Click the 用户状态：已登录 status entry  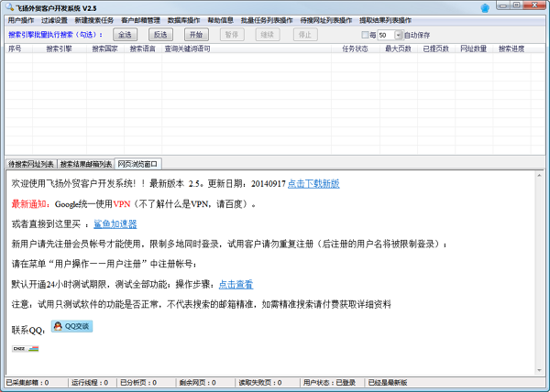click(x=329, y=383)
